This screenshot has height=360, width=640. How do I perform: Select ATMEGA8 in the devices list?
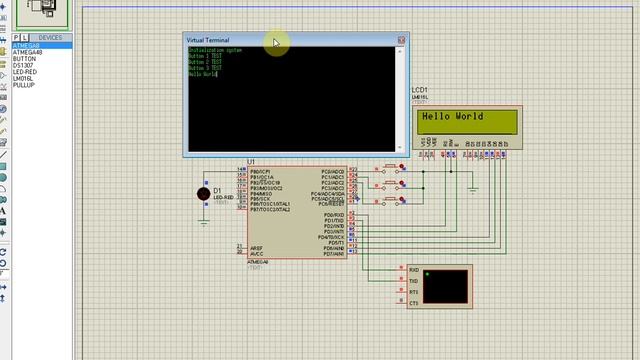point(42,46)
